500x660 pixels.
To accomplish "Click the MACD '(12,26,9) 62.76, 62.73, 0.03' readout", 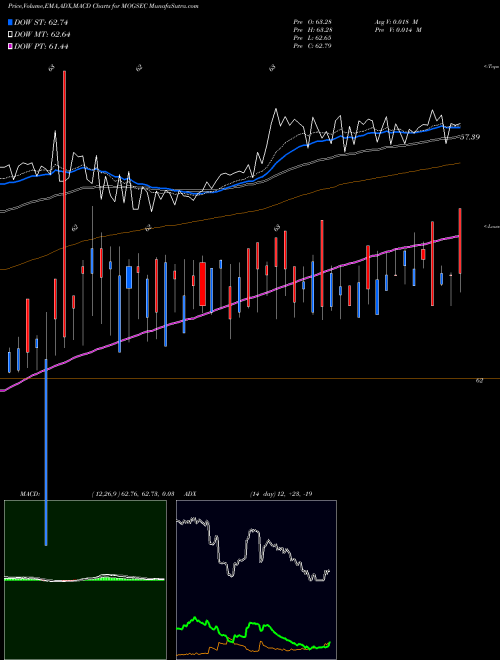I will 133,494.
